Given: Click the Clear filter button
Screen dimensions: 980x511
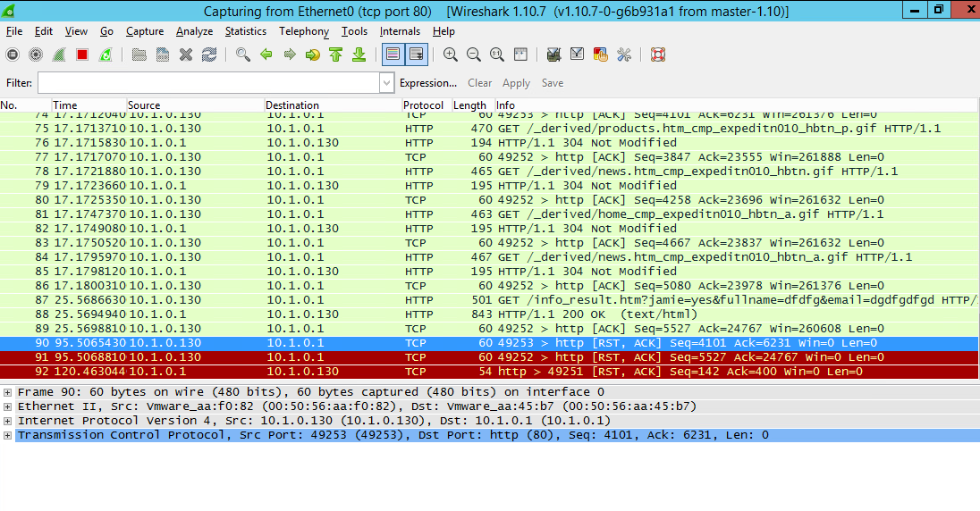Looking at the screenshot, I should tap(479, 83).
